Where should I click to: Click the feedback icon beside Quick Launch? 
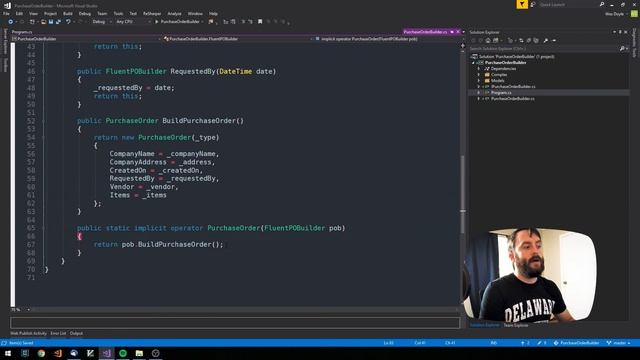533,4
